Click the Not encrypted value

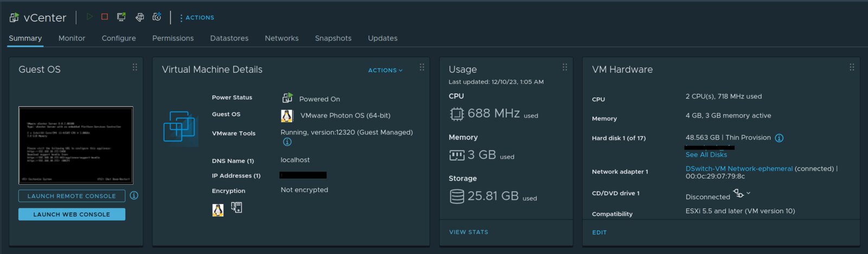304,190
